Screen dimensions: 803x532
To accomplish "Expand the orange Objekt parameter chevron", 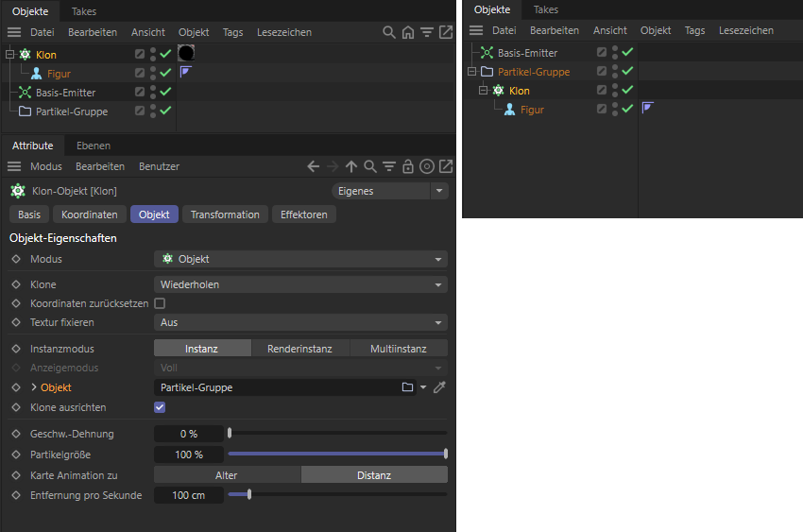I will pos(34,387).
